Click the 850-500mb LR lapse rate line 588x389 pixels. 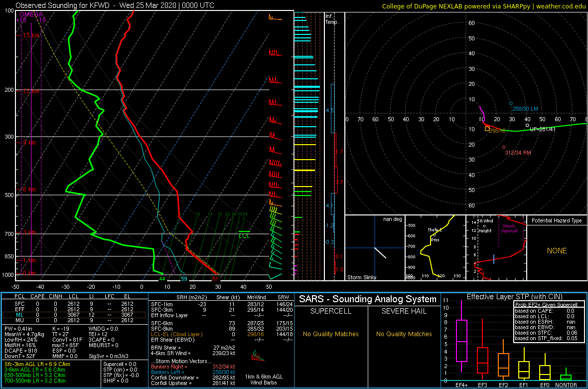click(x=35, y=375)
